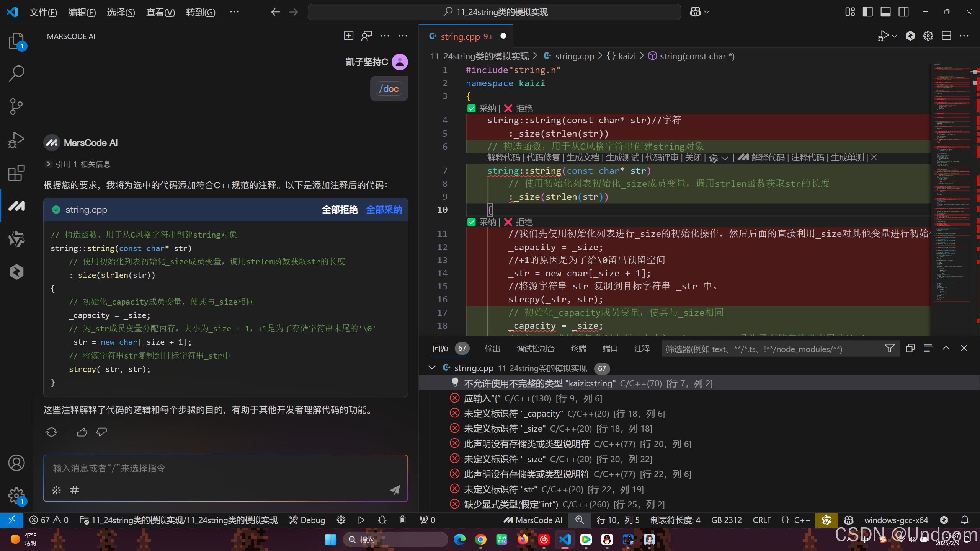
Task: Click the send message arrow icon
Action: 395,490
